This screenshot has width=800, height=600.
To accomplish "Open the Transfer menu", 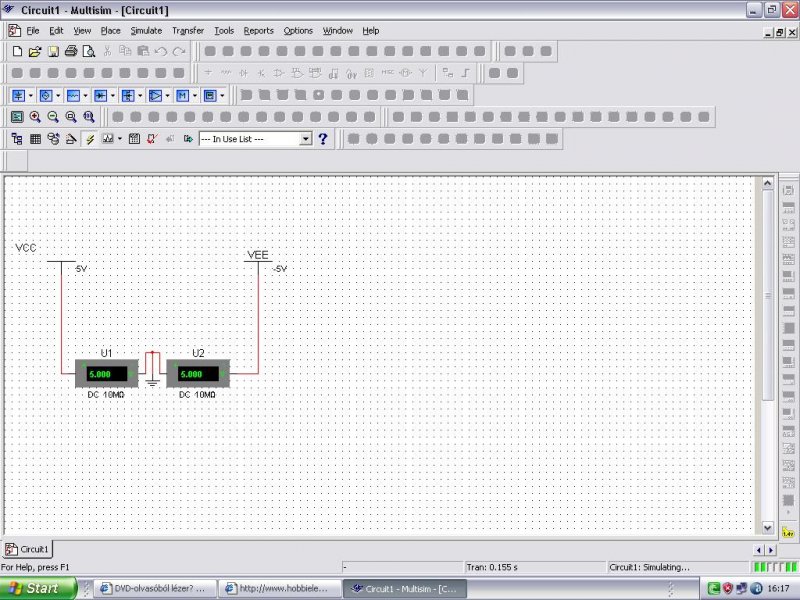I will point(188,31).
